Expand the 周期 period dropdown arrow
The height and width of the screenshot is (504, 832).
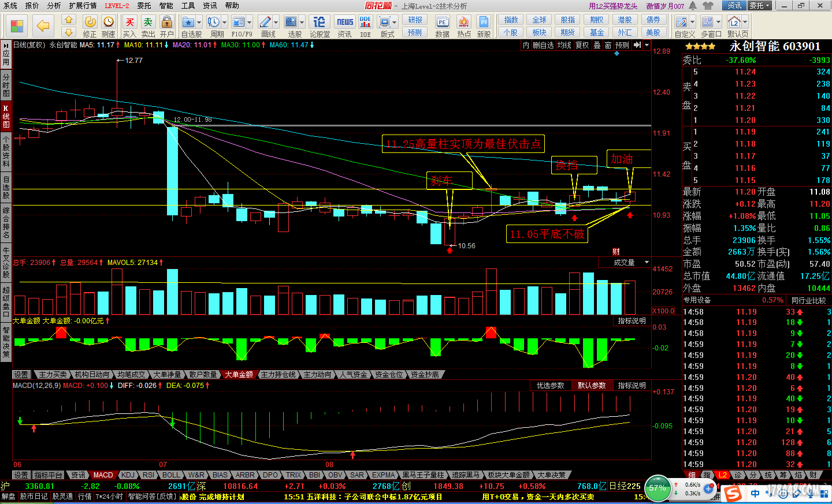tap(224, 23)
